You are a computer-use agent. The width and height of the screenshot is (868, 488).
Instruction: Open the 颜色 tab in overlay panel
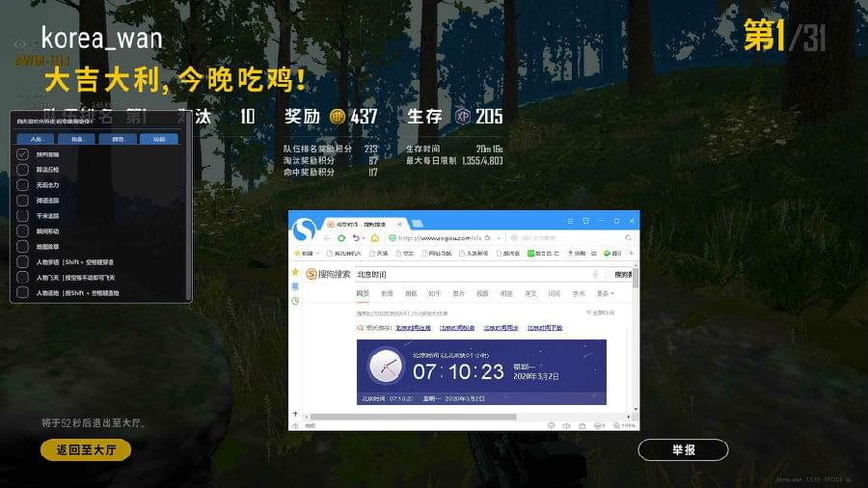point(118,139)
